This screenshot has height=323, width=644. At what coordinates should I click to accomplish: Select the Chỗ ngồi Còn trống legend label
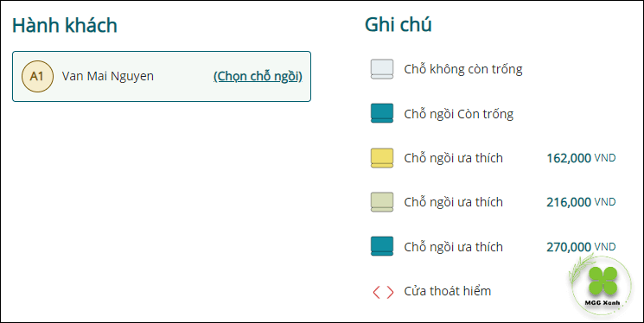459,114
